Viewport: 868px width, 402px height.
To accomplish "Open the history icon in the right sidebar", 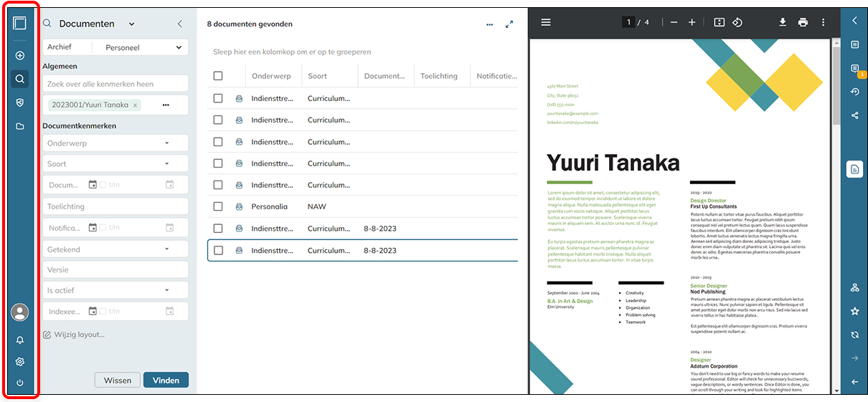I will coord(855,92).
